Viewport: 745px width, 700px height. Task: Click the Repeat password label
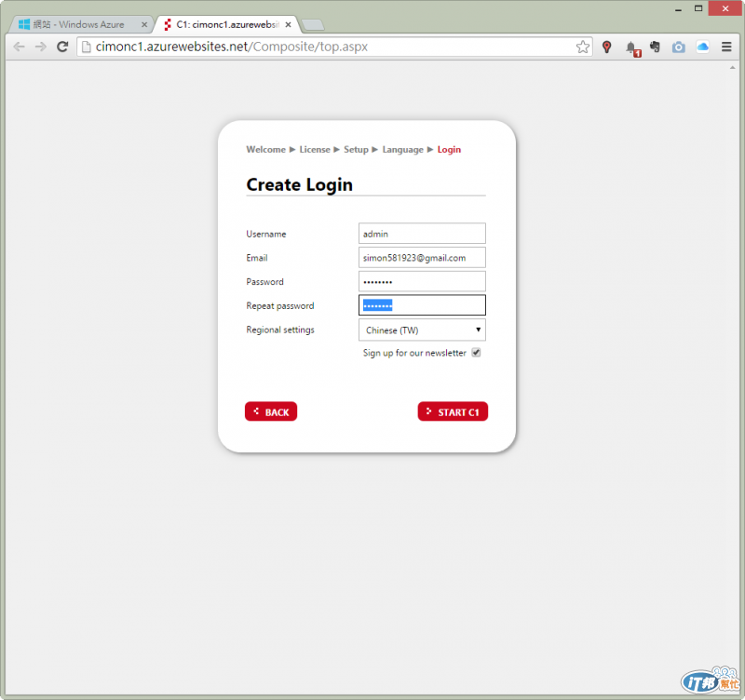coord(280,306)
